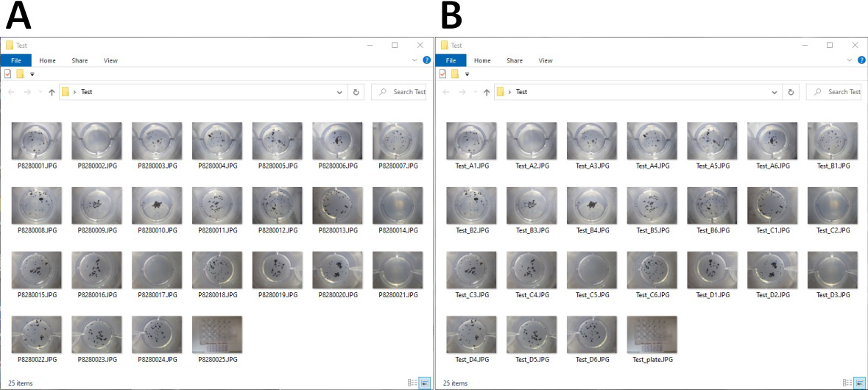
Task: Open the Home tab in window A
Action: [47, 60]
